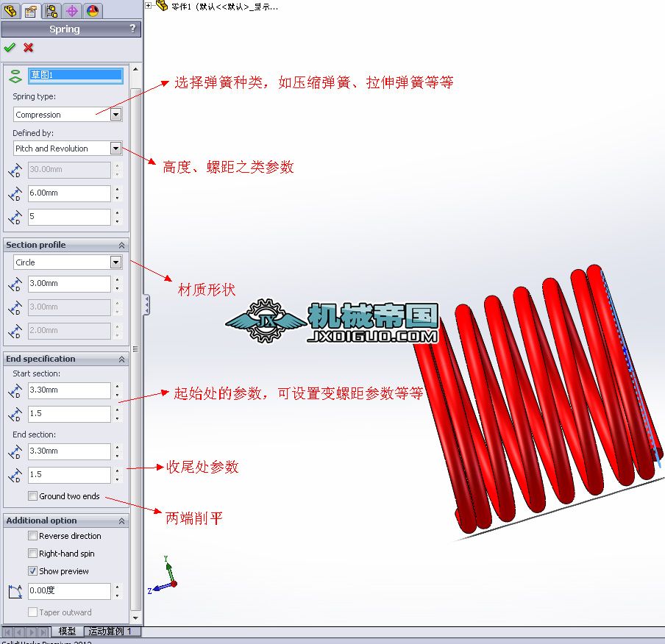Click the 草图1 selection field
The height and width of the screenshot is (644, 665).
pos(77,75)
